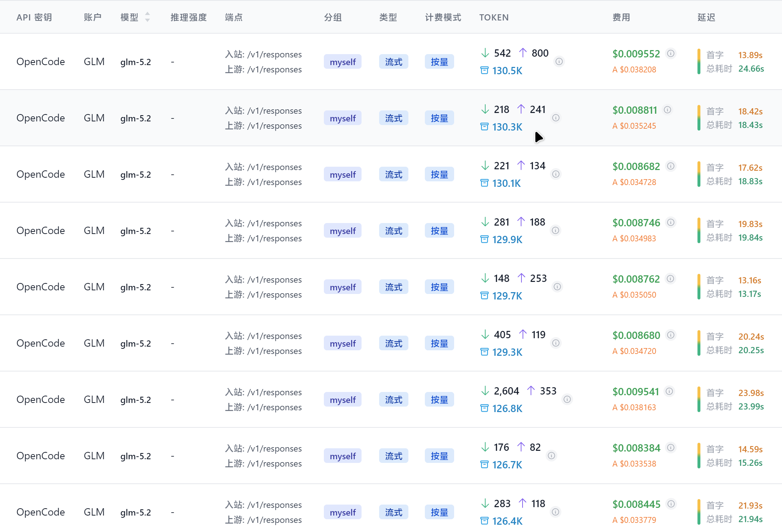Select cache archive icon next to 126.7K
The image size is (782, 532).
484,464
